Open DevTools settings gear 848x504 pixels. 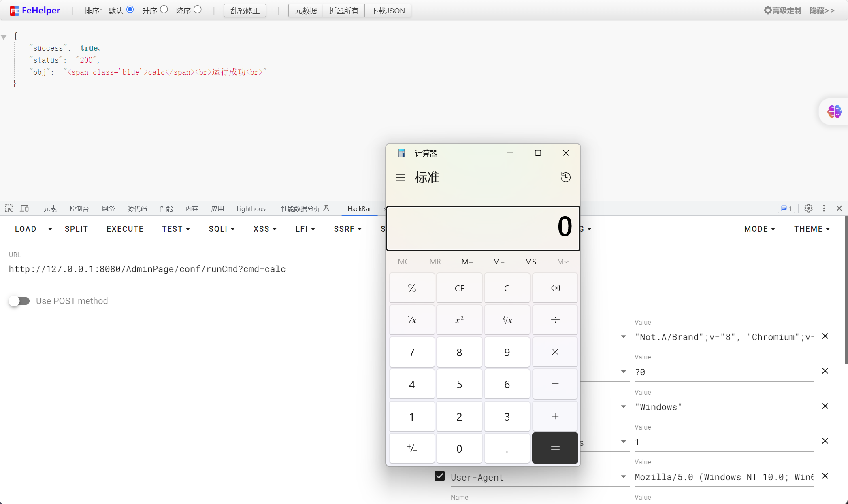coord(808,208)
